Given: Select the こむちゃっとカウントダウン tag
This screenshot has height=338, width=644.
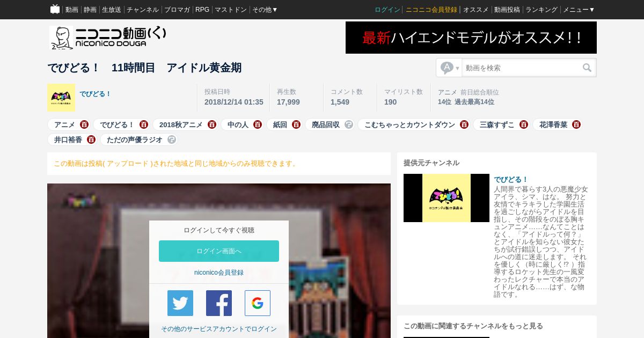Looking at the screenshot, I should click(409, 124).
